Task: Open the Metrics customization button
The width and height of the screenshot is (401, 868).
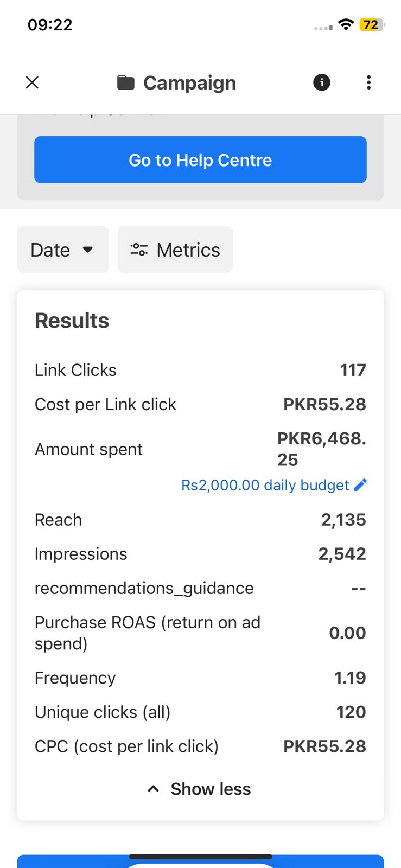Action: (175, 250)
